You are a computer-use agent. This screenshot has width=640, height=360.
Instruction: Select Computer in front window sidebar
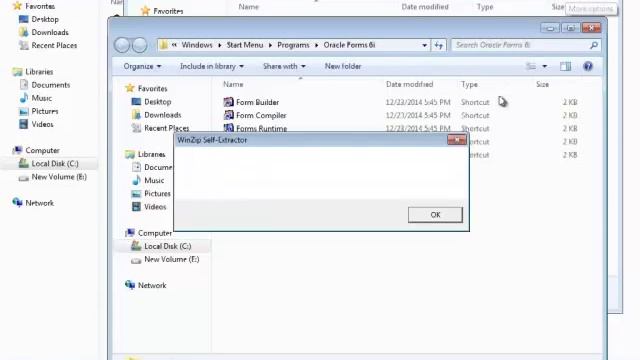[x=149, y=233]
